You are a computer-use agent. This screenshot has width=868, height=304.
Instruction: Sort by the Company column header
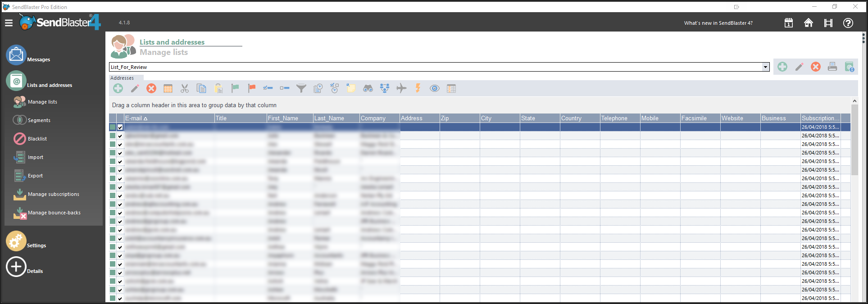point(379,118)
